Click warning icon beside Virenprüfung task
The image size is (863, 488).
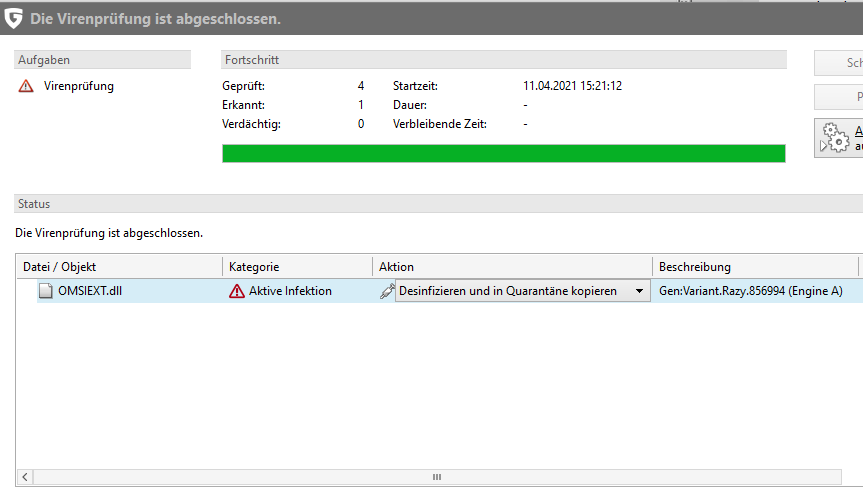(x=26, y=86)
